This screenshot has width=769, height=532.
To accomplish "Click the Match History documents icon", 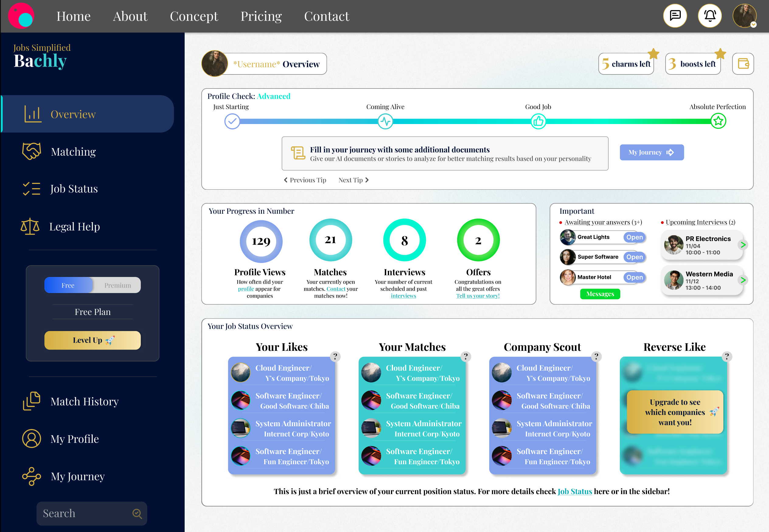I will [31, 401].
